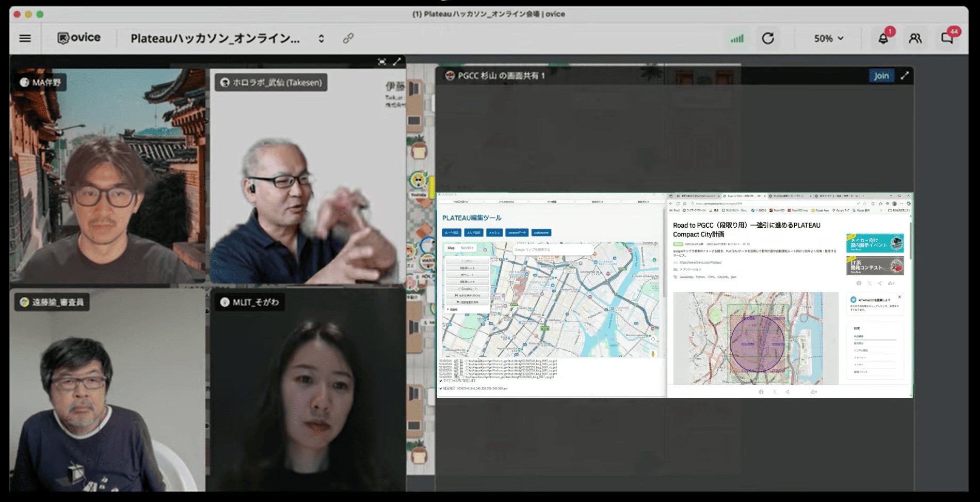Copy the space link via chain icon
980x502 pixels.
[x=348, y=38]
